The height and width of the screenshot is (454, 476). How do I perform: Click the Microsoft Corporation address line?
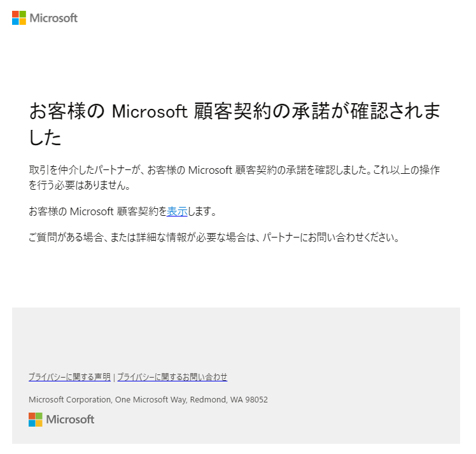(148, 400)
